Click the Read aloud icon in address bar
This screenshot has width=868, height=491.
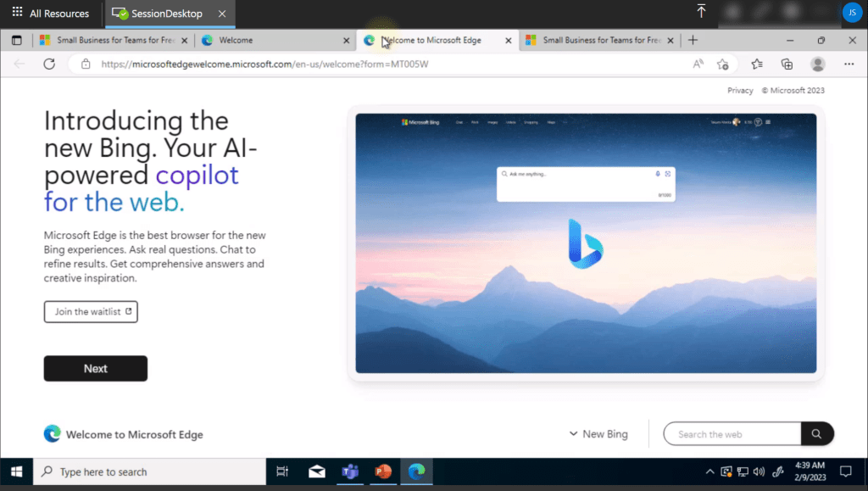698,64
